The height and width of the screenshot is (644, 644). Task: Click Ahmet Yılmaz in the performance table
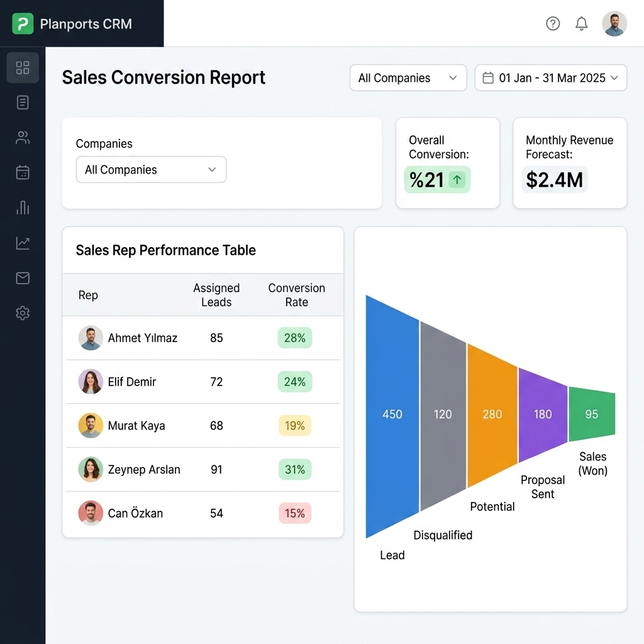click(145, 338)
